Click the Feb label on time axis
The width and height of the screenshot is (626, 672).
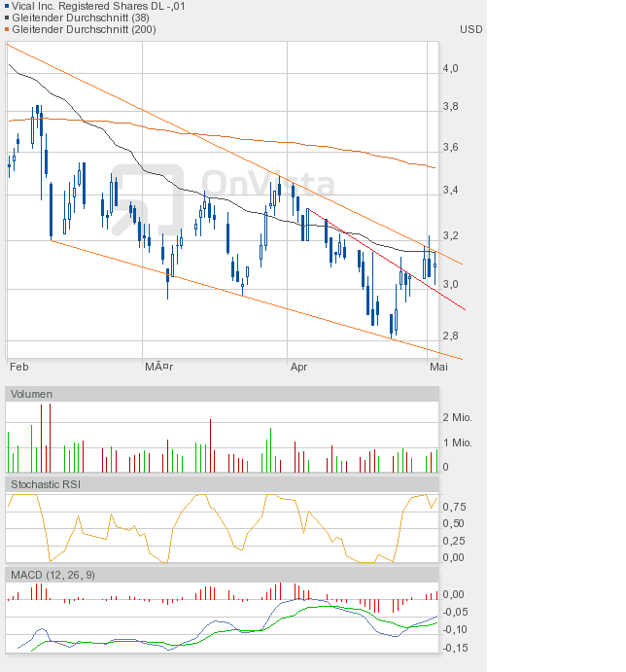click(x=17, y=369)
